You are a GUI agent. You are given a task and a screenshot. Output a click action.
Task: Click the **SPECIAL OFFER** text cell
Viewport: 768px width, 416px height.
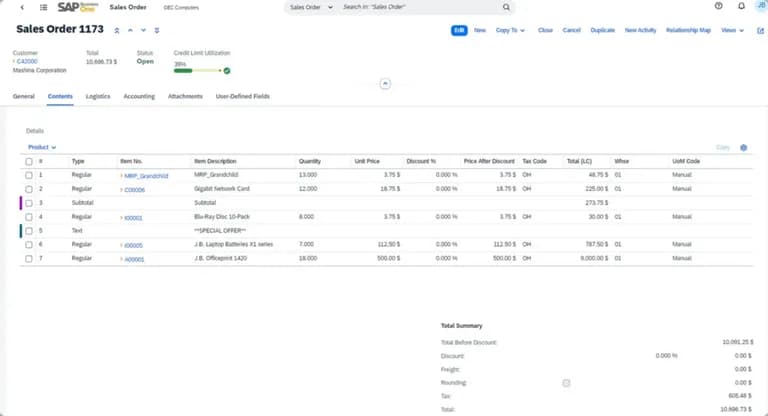(x=220, y=231)
